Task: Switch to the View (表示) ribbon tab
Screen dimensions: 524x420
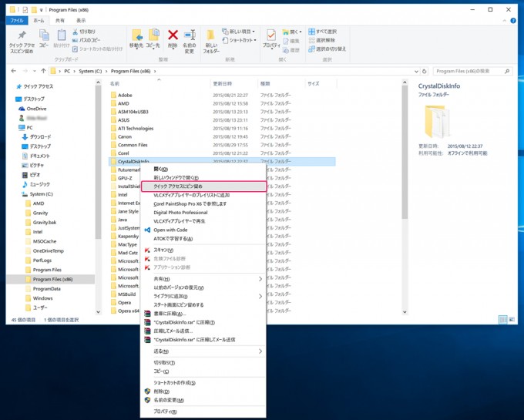Action: pyautogui.click(x=81, y=21)
